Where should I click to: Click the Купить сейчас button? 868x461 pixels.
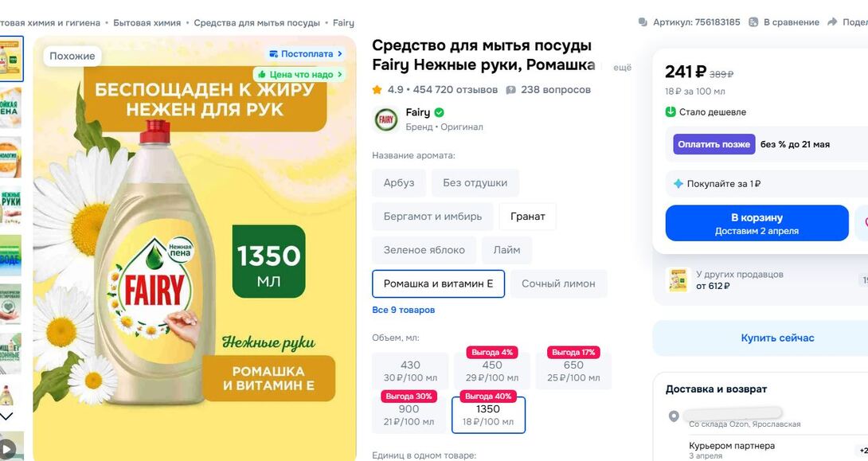pos(777,338)
